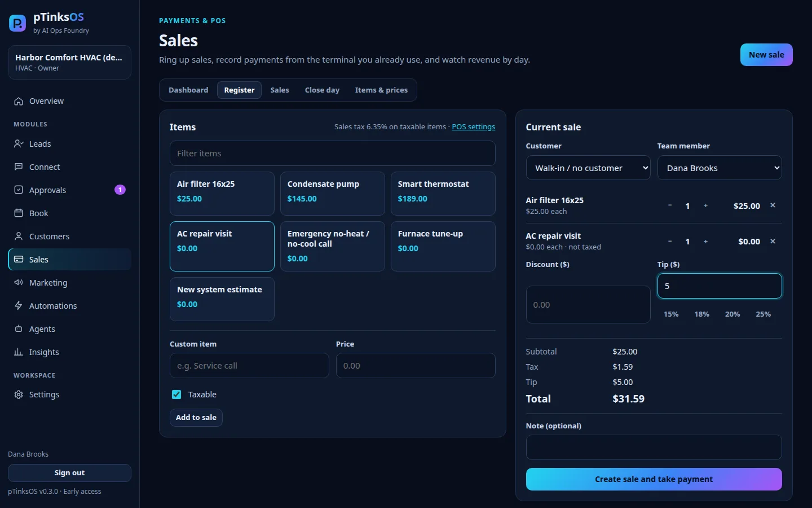Add Condensate pump item to sale
Viewport: 812px width, 508px height.
[333, 194]
